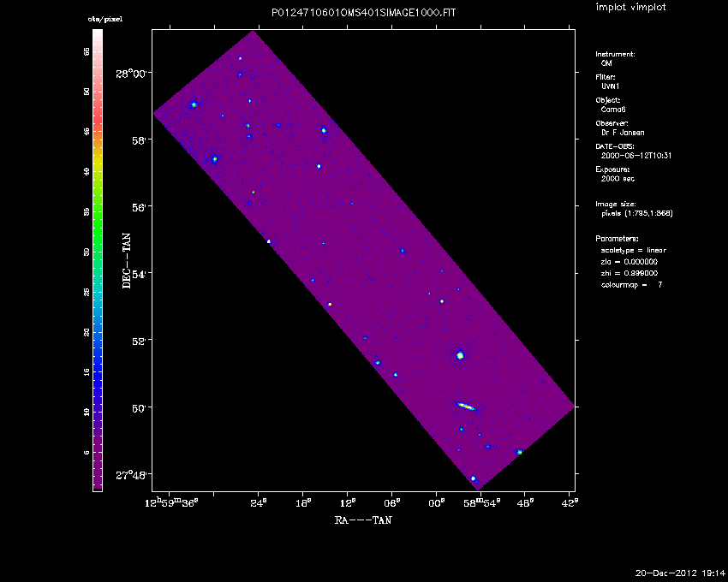Click the 'Observer:' label

[612, 123]
